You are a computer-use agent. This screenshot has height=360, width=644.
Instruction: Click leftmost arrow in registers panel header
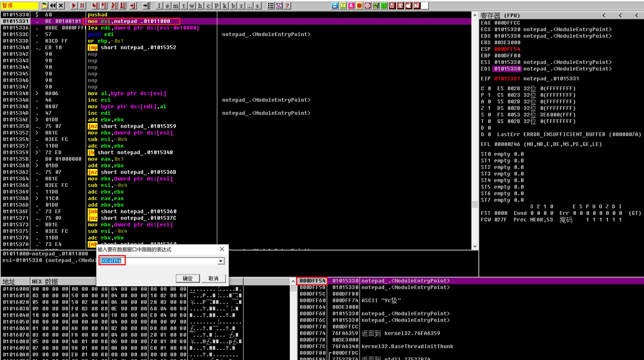click(604, 16)
